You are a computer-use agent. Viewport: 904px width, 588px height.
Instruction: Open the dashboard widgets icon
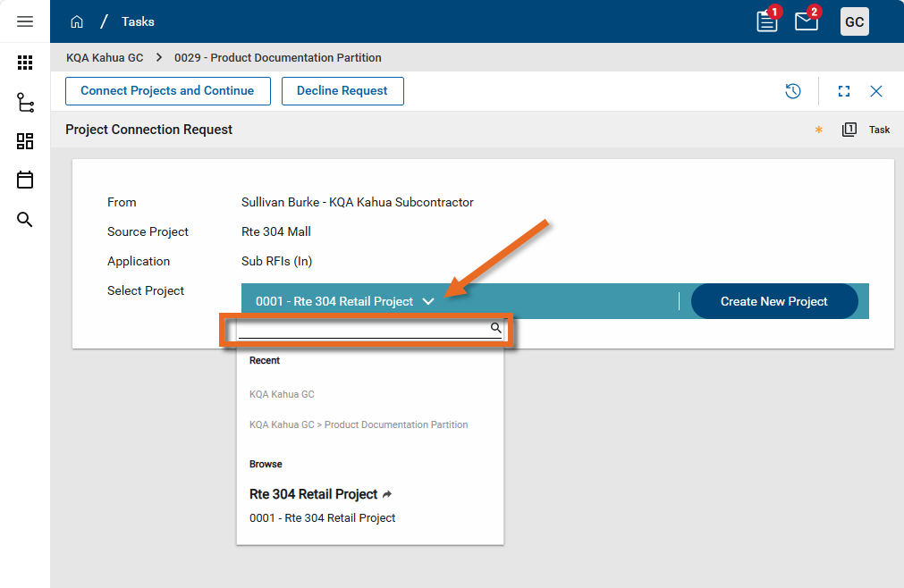click(x=25, y=141)
